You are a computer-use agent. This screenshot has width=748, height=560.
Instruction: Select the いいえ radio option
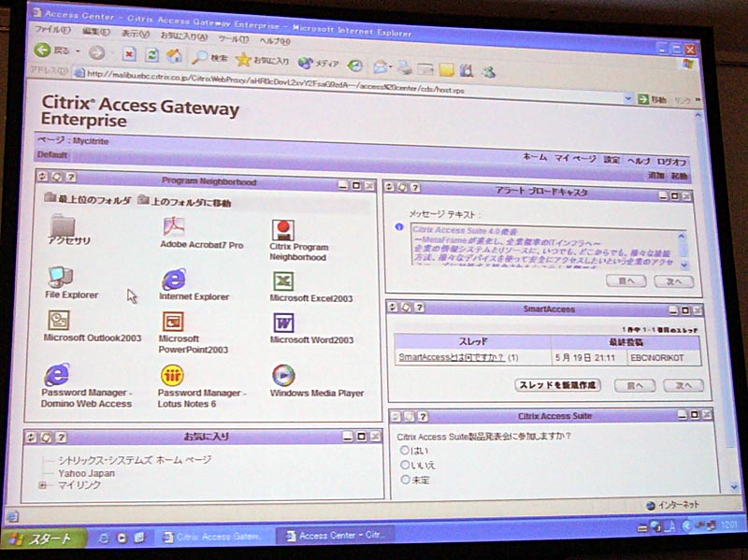click(x=405, y=465)
